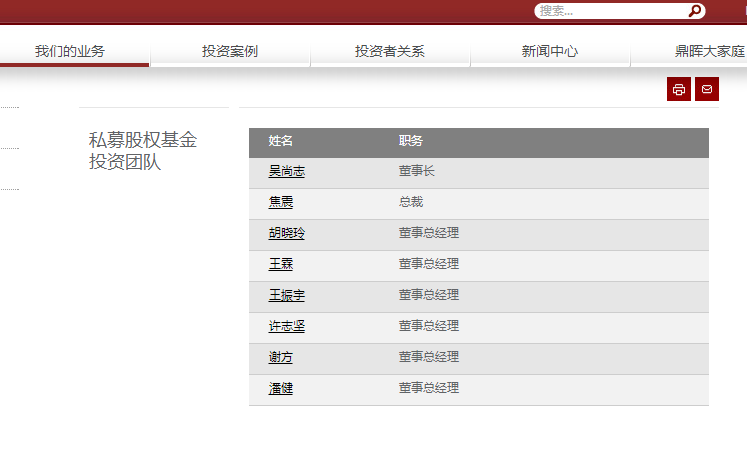Click 董事总经理 in the 谢方 row

point(429,356)
